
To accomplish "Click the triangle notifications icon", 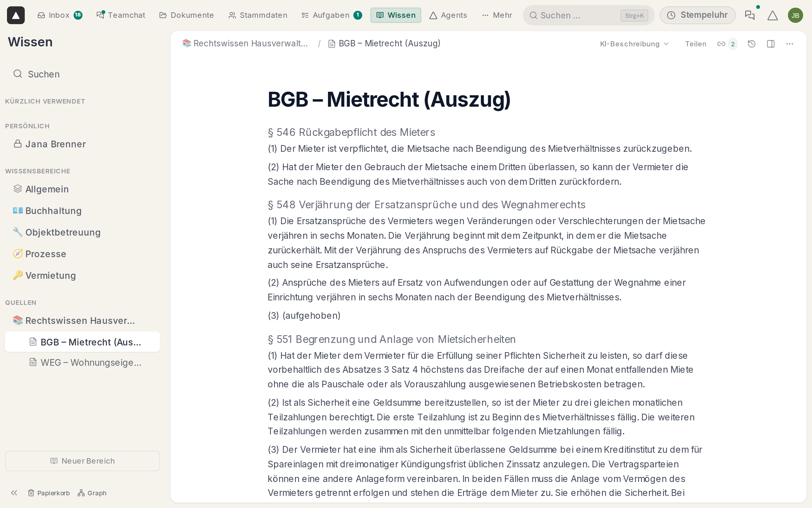I will [772, 15].
